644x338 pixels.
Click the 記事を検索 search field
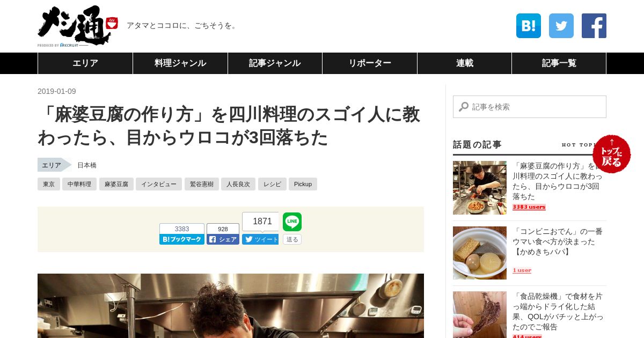[x=530, y=107]
